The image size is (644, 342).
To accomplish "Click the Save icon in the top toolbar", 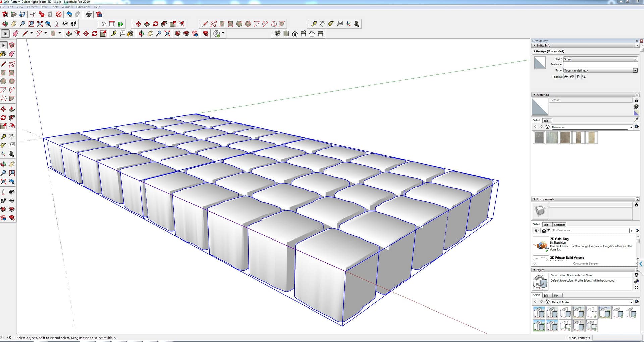I will [x=22, y=14].
